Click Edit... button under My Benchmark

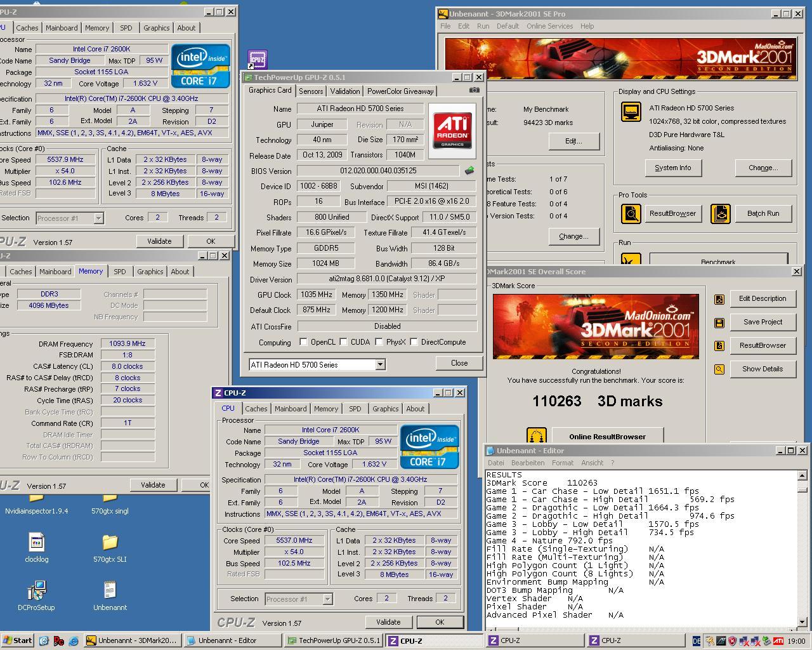tap(574, 141)
